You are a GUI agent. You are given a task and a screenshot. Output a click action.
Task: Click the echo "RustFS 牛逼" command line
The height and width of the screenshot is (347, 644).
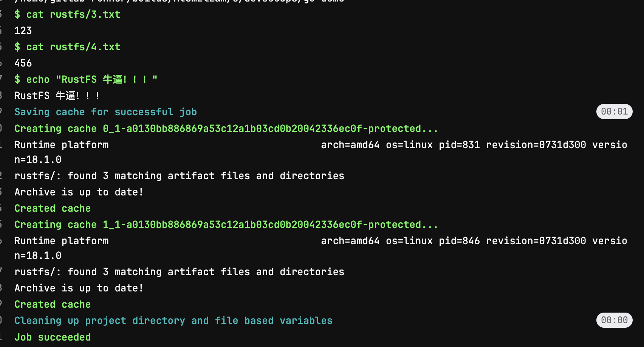(x=86, y=79)
